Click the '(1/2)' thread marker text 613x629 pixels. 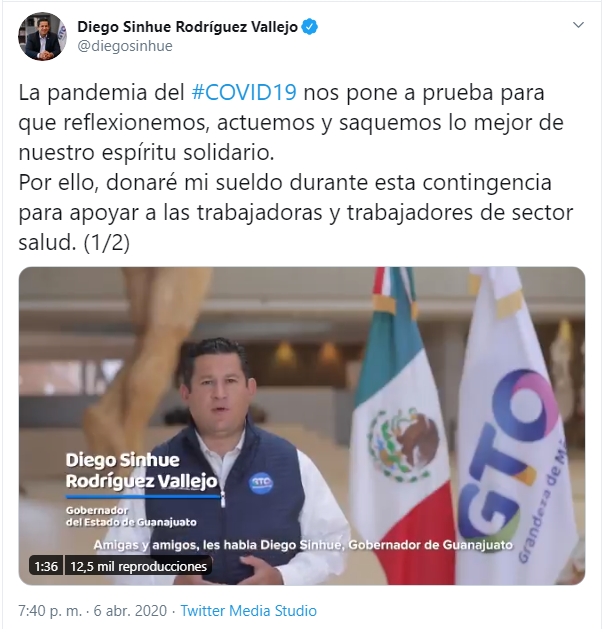107,242
